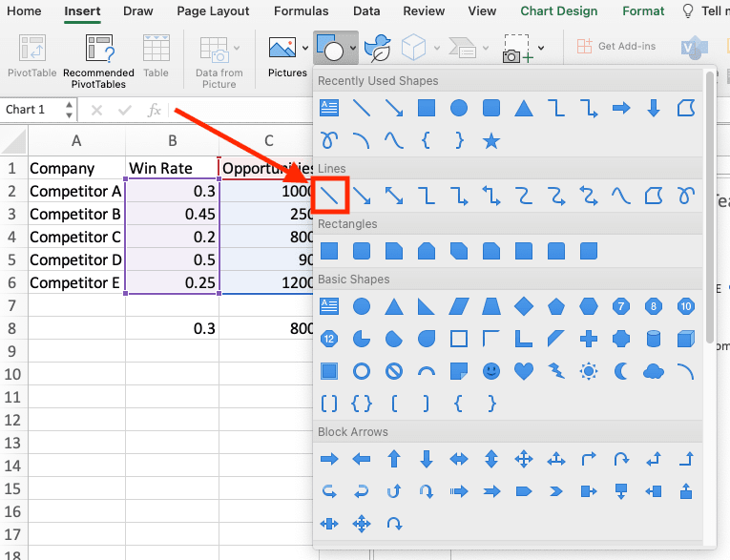Pick the smiley face shape
The height and width of the screenshot is (560, 730).
coord(490,370)
